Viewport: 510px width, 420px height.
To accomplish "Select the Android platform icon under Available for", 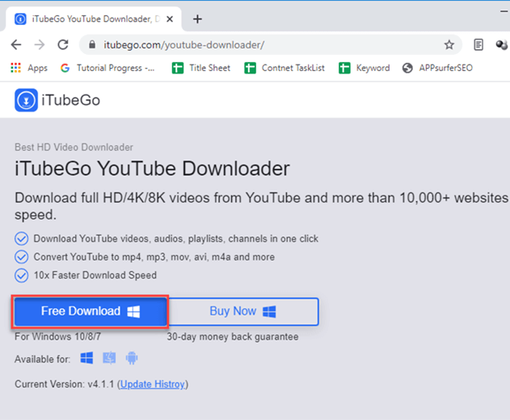I will (132, 359).
